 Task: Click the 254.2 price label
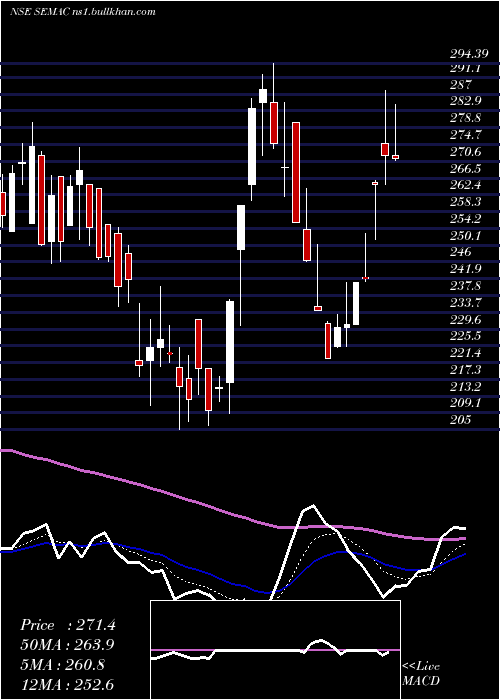click(465, 219)
